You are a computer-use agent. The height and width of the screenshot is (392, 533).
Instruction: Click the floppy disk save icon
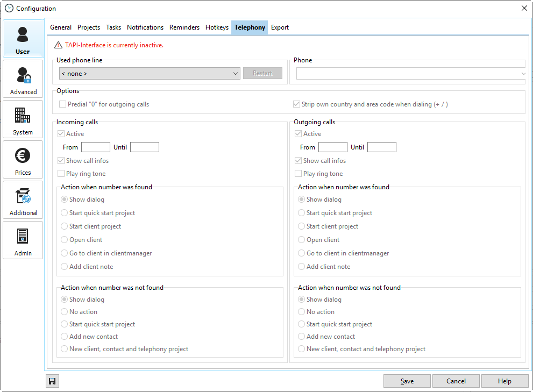tap(52, 381)
